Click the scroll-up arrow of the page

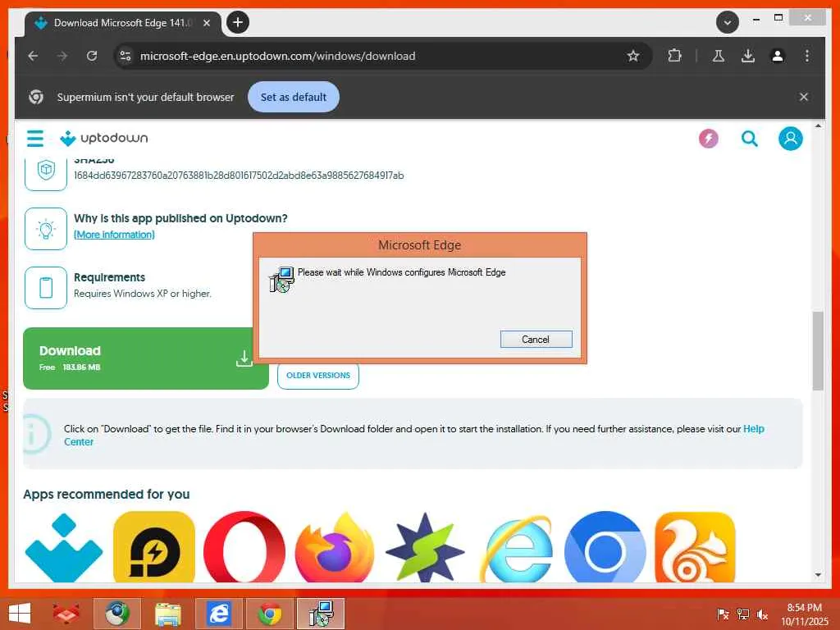pyautogui.click(x=818, y=126)
